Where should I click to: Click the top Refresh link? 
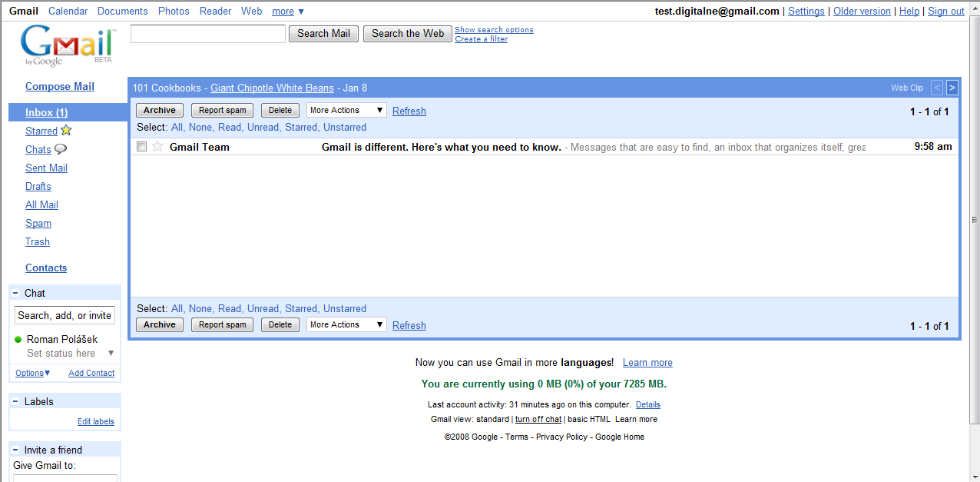pos(409,111)
